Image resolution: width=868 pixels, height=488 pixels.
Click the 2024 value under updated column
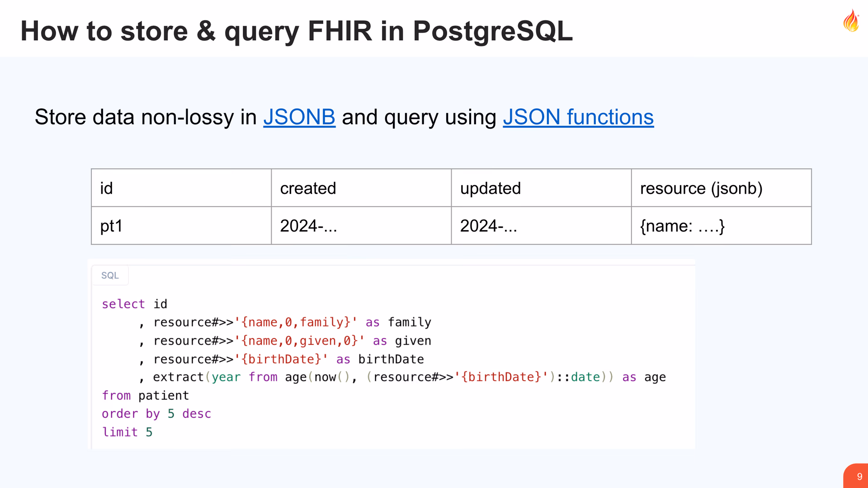click(488, 226)
